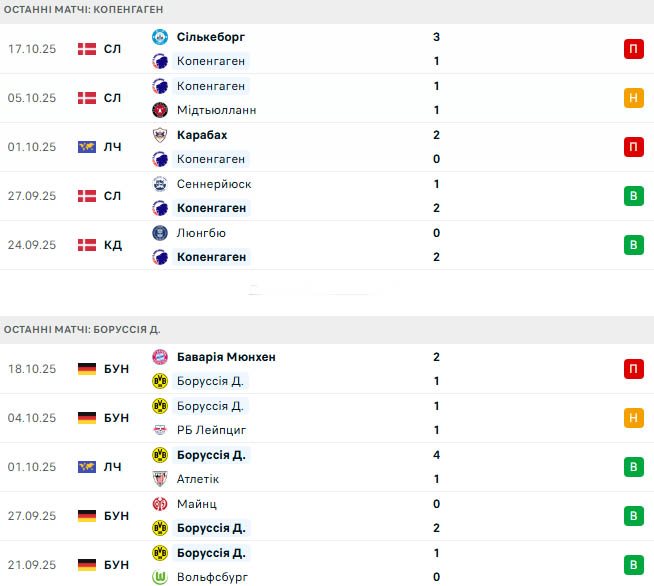Click the Athletic club logo
The width and height of the screenshot is (654, 586).
(160, 479)
